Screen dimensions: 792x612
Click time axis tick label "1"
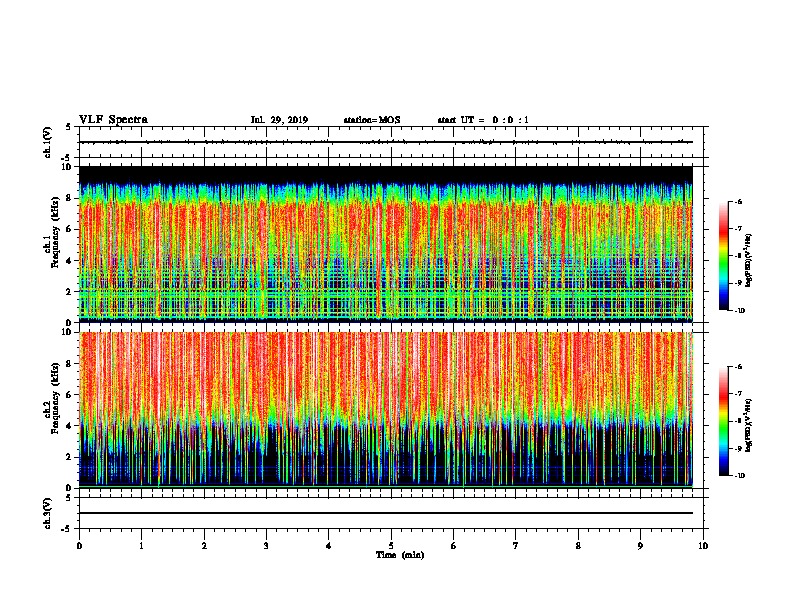pyautogui.click(x=142, y=546)
